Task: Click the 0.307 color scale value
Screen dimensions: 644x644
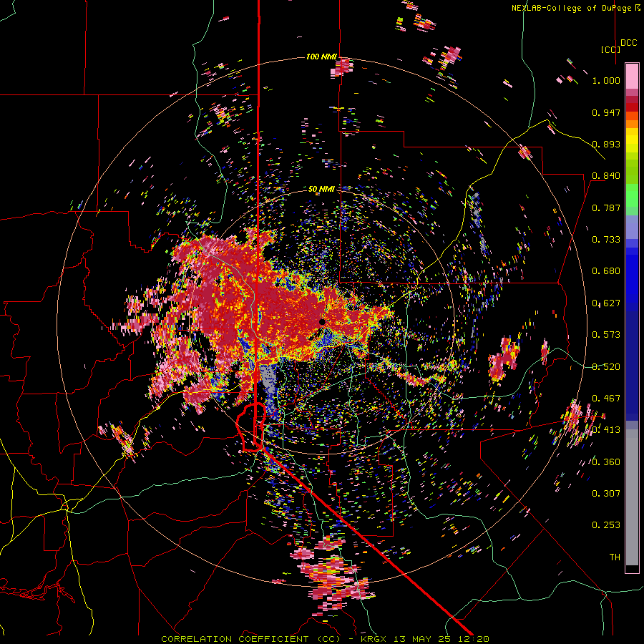Action: pos(606,494)
